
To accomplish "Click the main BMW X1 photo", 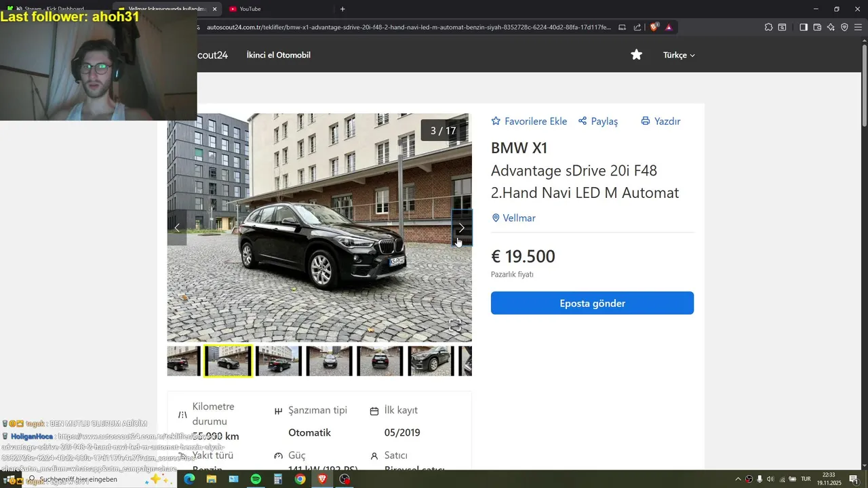I will coord(319,228).
